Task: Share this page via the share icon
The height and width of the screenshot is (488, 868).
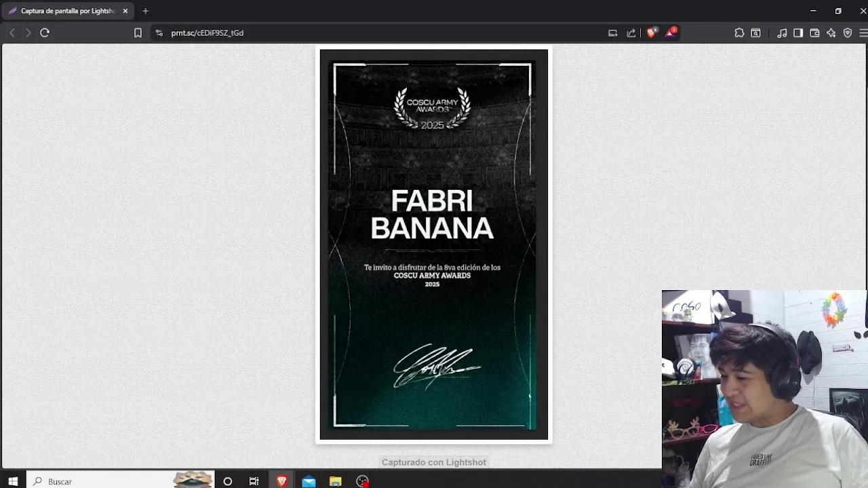Action: click(631, 33)
